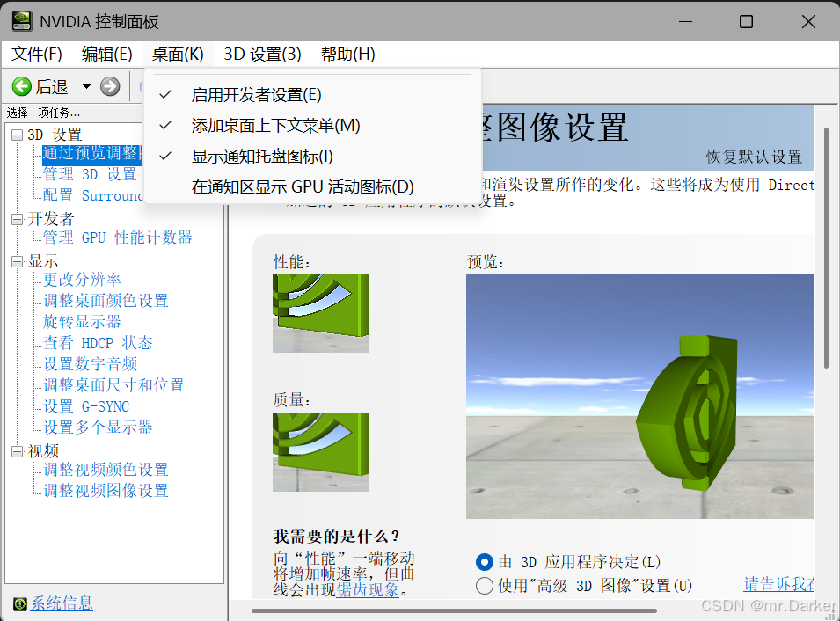The width and height of the screenshot is (840, 621).
Task: Collapse the 开发者 tree node
Action: (x=17, y=219)
